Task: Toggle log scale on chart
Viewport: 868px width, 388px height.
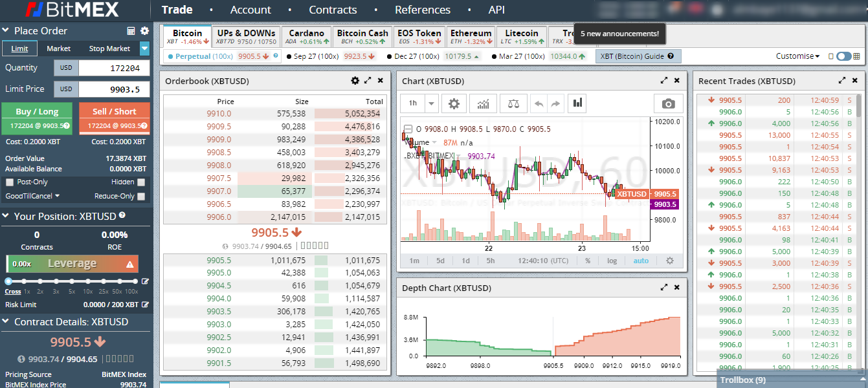Action: [x=612, y=261]
